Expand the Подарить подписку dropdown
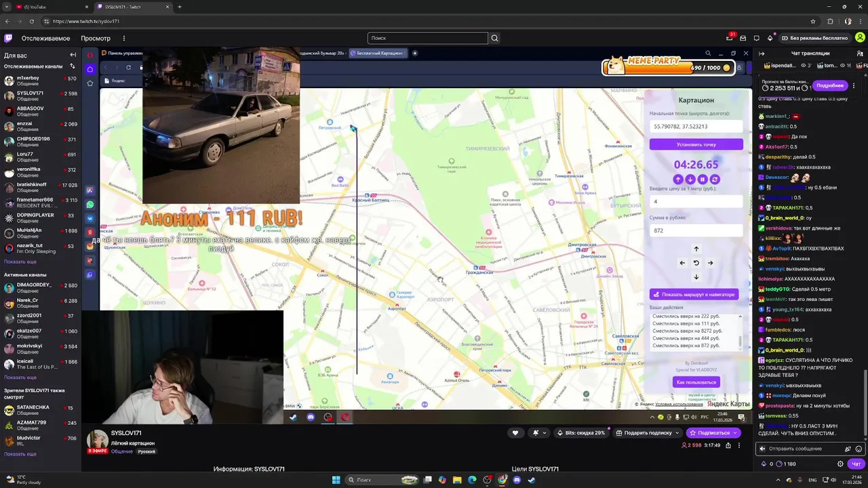Image resolution: width=868 pixels, height=488 pixels. [x=677, y=432]
